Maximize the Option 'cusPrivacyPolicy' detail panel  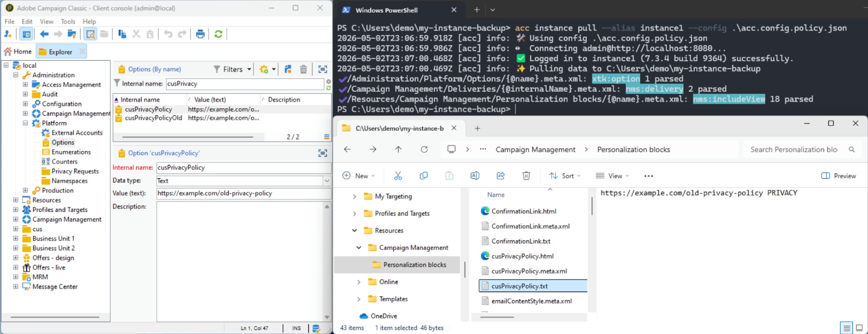click(323, 153)
